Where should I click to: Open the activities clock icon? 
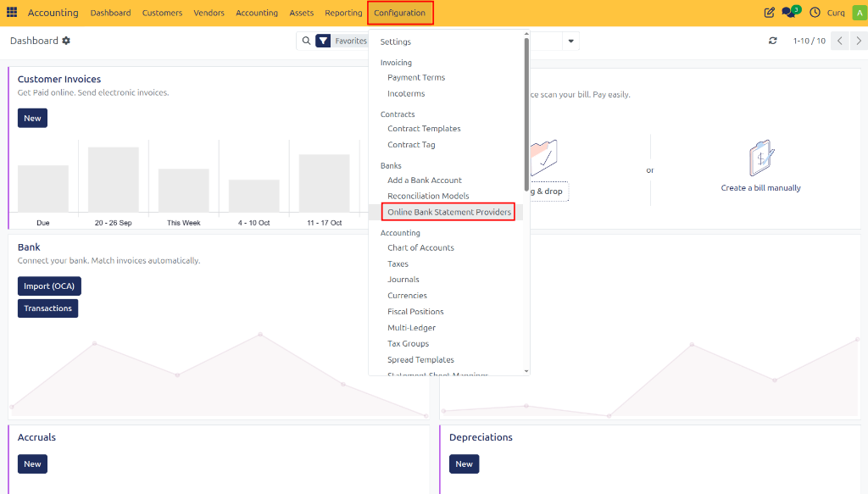815,12
